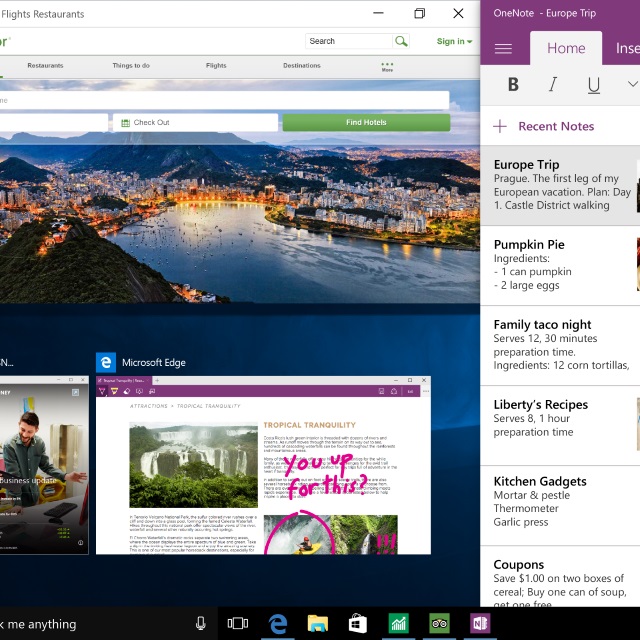Select the MSN Money window thumbnail in Task View
The height and width of the screenshot is (640, 640).
tap(44, 465)
